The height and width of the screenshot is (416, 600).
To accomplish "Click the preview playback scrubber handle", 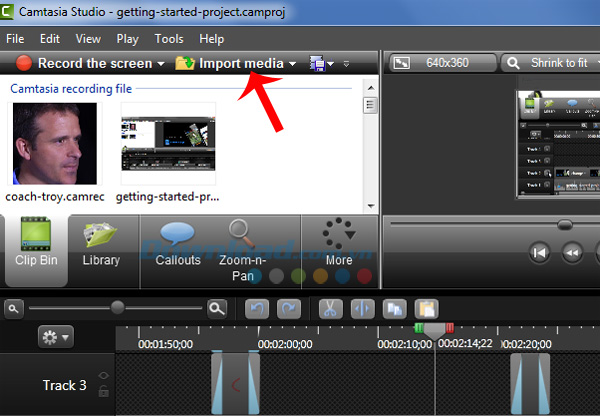I will point(564,224).
